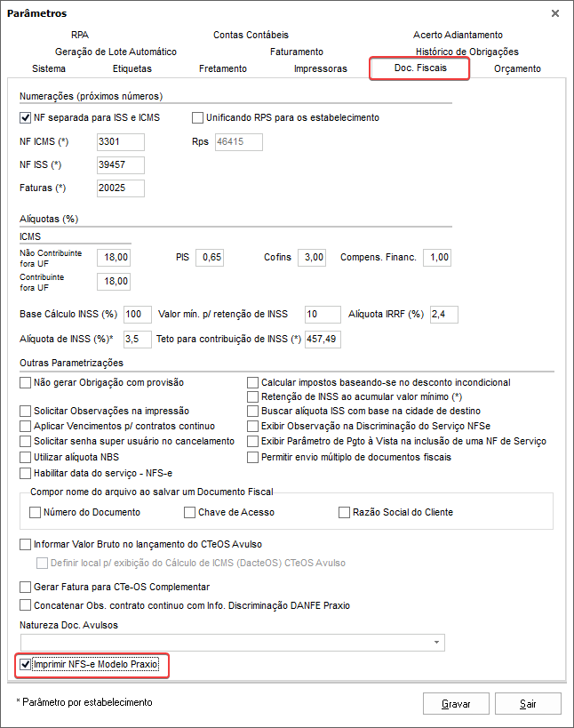The width and height of the screenshot is (574, 728).
Task: Enable Calcular impostos baseando-se no desconto incondicional
Action: point(253,383)
